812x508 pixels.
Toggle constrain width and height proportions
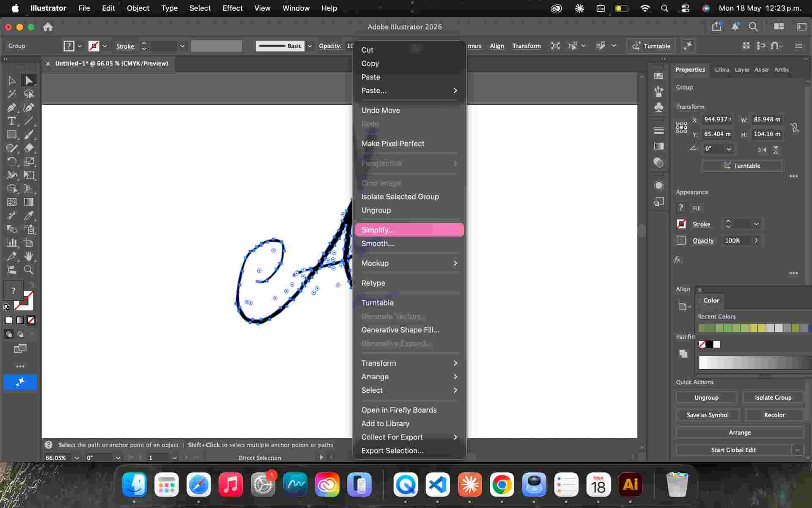click(x=795, y=127)
